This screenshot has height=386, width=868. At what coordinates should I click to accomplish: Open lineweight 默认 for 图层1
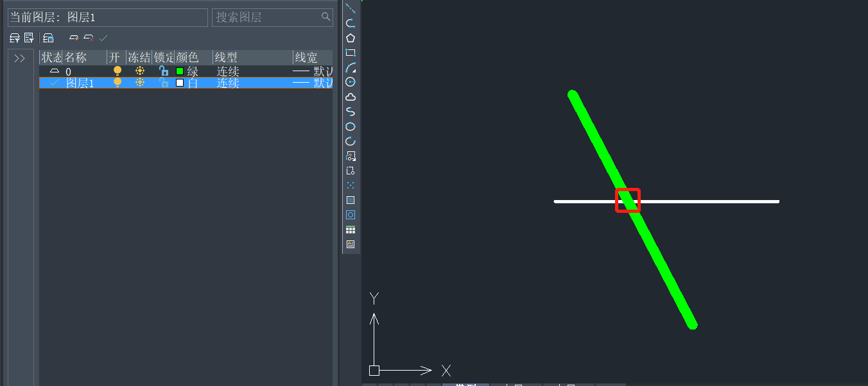313,83
